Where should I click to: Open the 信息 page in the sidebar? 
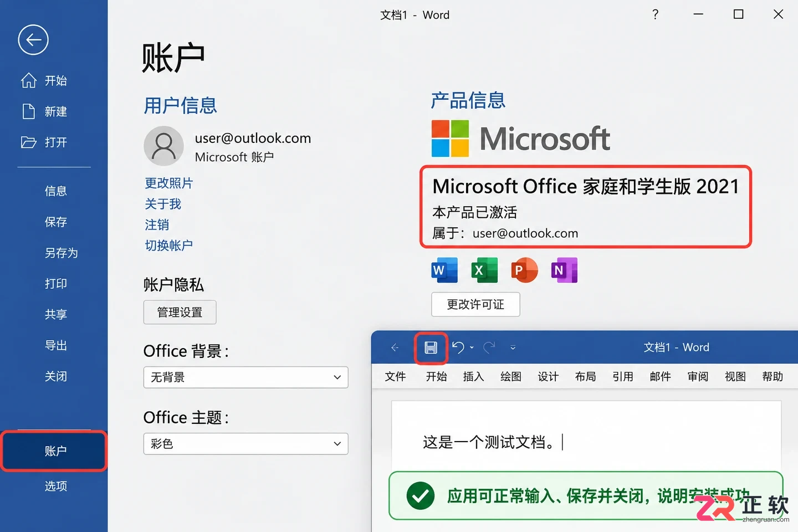56,191
